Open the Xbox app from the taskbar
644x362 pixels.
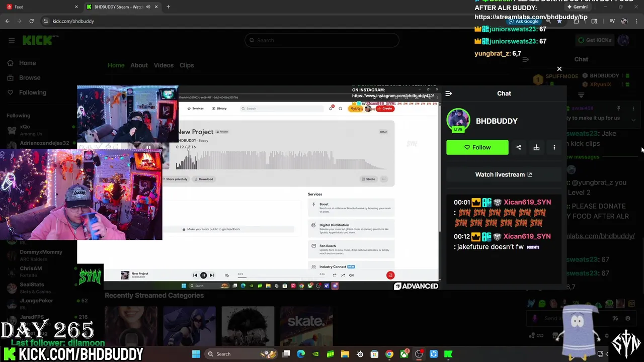(x=404, y=354)
